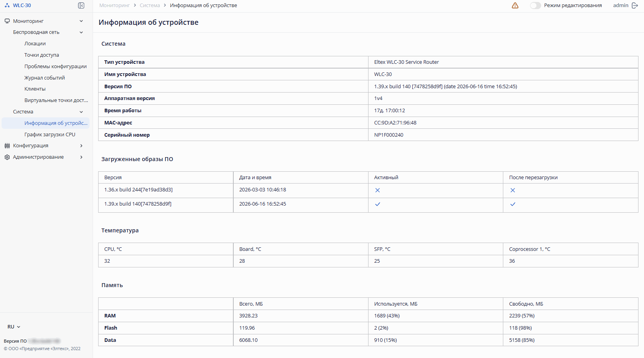The width and height of the screenshot is (644, 358).
Task: Click the logout icon next to admin
Action: pos(635,6)
